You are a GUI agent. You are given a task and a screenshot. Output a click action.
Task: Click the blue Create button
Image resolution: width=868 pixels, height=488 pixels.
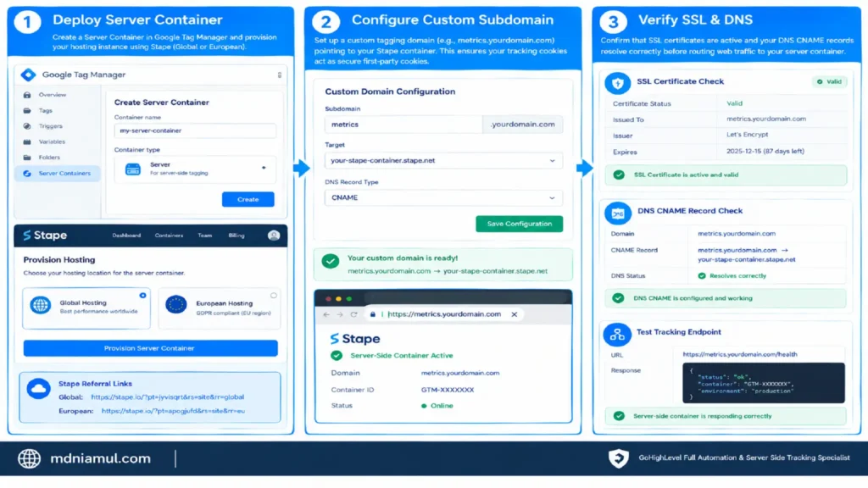click(248, 199)
